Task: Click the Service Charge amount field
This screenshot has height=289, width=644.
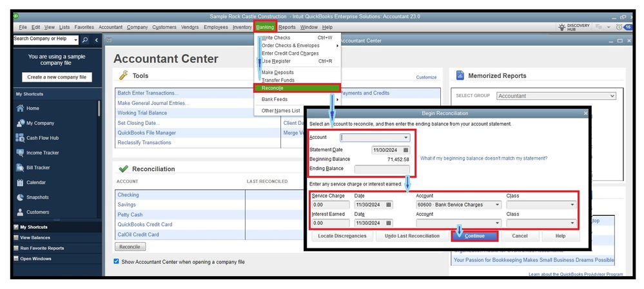Action: tap(331, 205)
